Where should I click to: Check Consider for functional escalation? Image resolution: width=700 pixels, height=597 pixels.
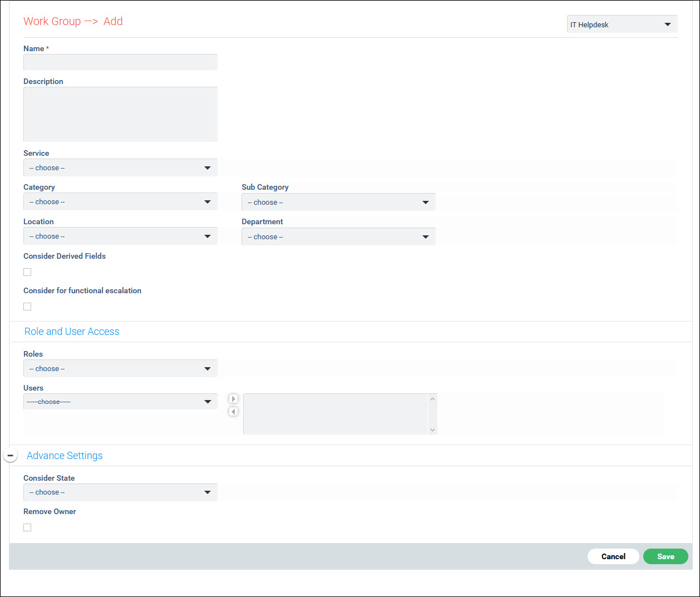tap(27, 306)
